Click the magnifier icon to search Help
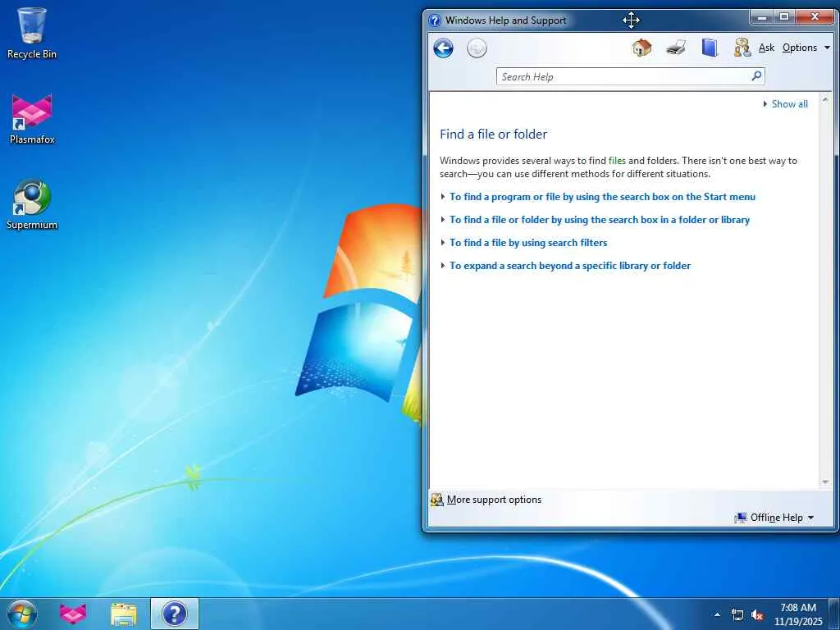The height and width of the screenshot is (630, 840). [x=756, y=76]
